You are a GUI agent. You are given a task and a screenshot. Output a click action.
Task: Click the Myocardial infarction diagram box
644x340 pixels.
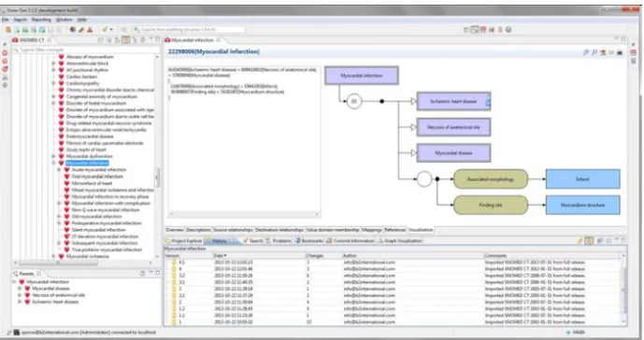point(362,76)
